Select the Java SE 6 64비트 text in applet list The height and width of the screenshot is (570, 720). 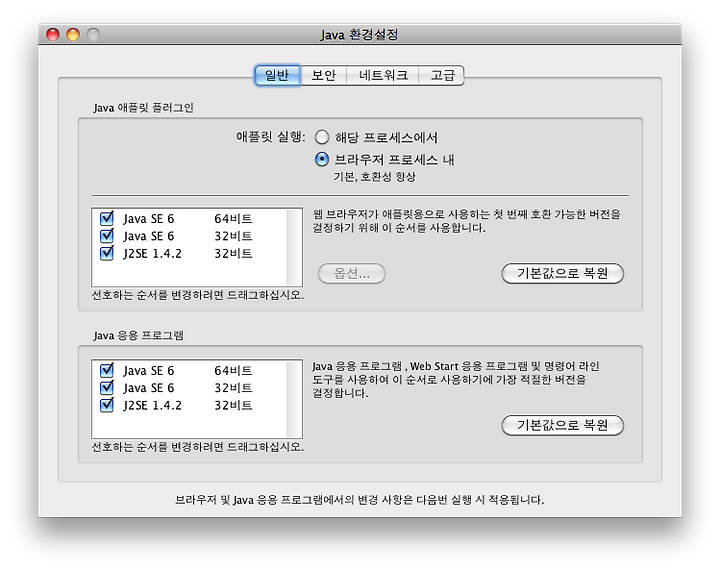click(x=187, y=219)
